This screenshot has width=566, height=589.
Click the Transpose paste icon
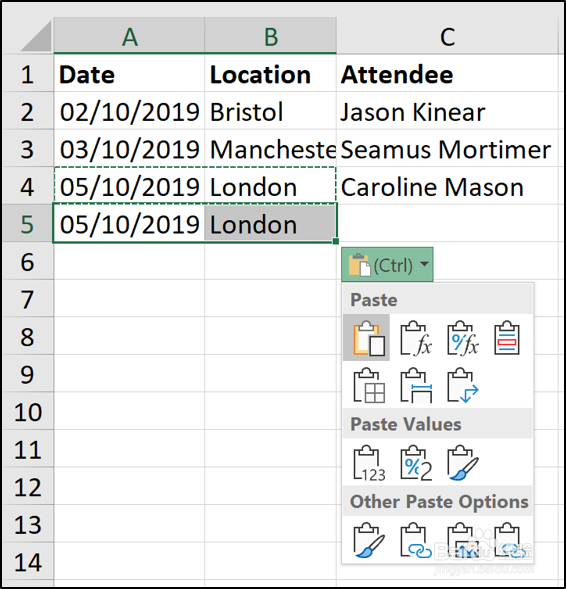click(x=463, y=385)
